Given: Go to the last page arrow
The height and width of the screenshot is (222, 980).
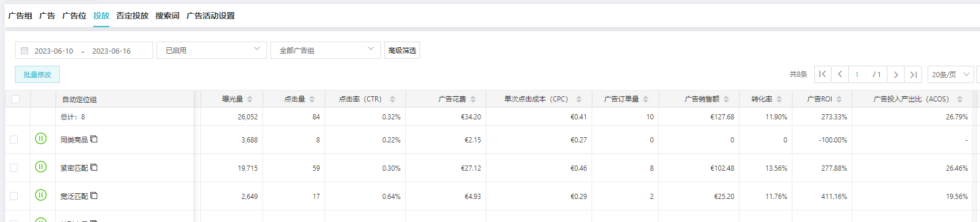Looking at the screenshot, I should point(913,74).
